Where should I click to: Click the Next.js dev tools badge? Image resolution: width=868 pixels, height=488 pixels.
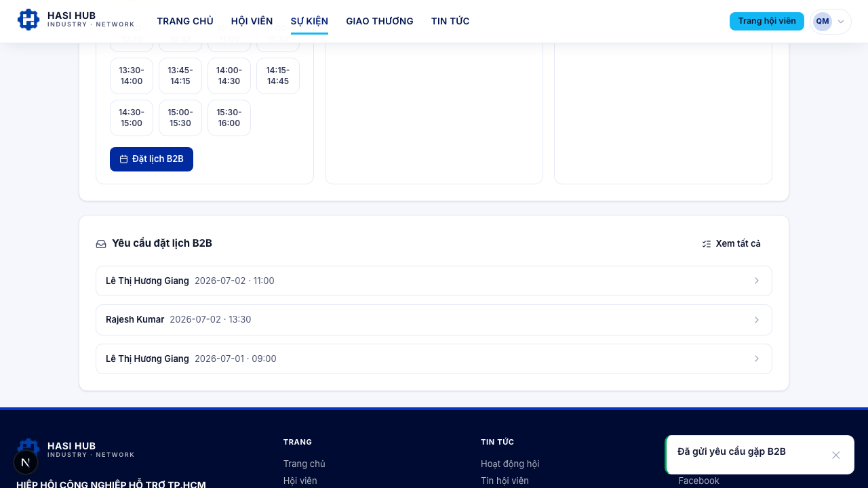click(26, 462)
